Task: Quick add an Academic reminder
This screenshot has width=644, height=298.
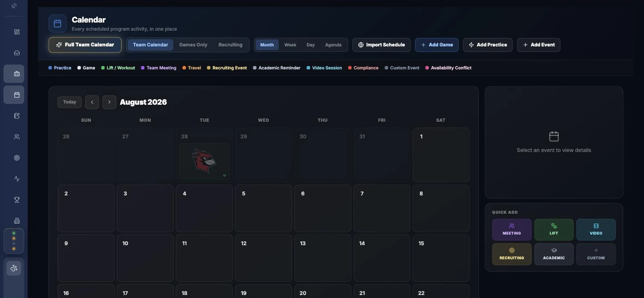Action: tap(554, 254)
